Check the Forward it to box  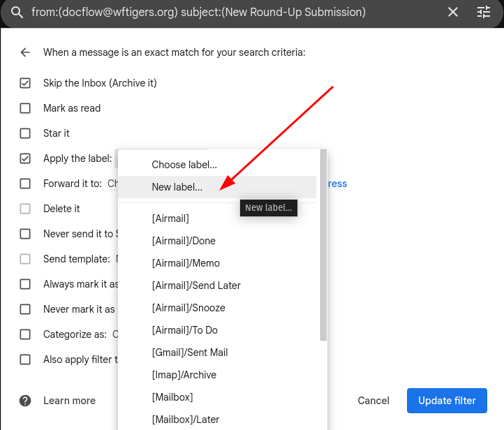coord(25,184)
